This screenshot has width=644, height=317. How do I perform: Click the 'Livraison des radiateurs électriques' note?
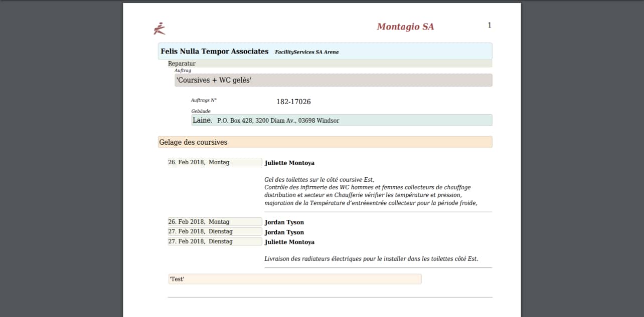coord(371,259)
